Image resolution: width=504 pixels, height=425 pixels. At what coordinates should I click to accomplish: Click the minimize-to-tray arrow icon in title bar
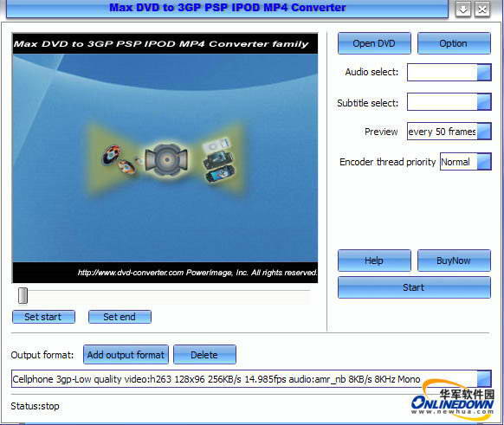coord(463,10)
